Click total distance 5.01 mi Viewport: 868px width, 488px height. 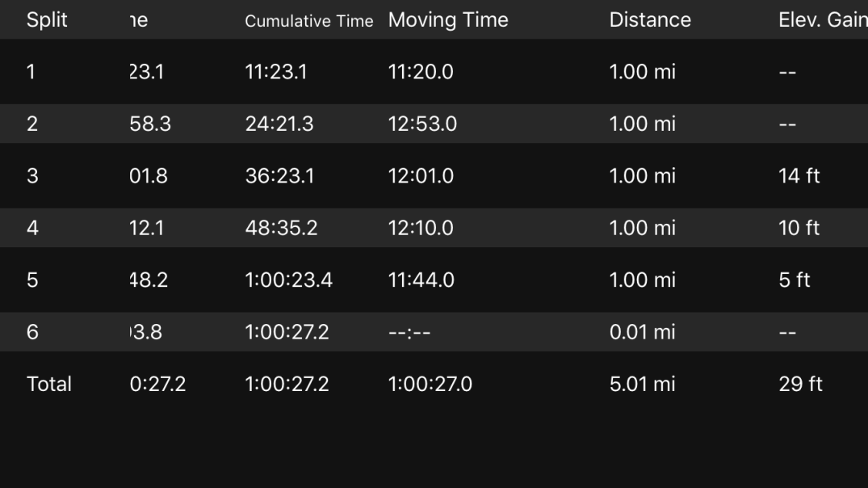642,384
